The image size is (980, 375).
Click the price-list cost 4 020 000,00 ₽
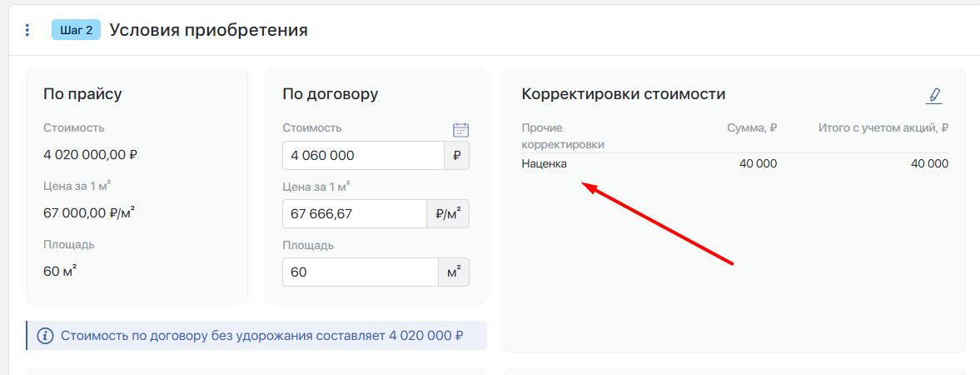click(x=90, y=154)
